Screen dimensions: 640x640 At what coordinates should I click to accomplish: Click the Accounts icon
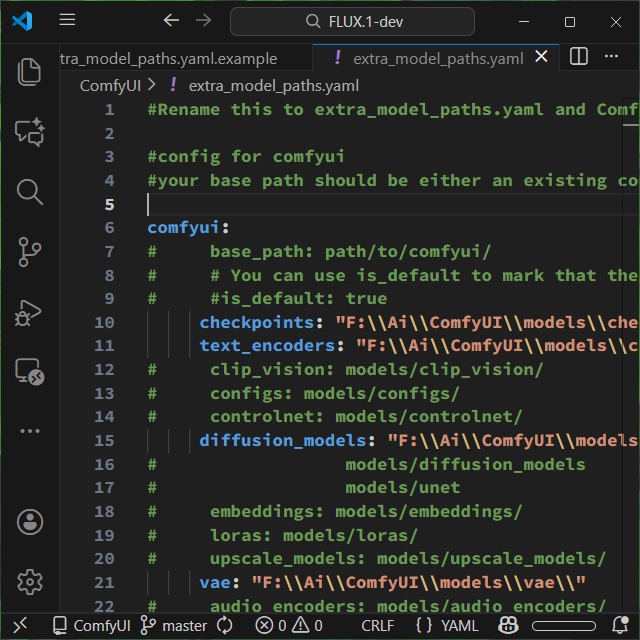[x=29, y=521]
